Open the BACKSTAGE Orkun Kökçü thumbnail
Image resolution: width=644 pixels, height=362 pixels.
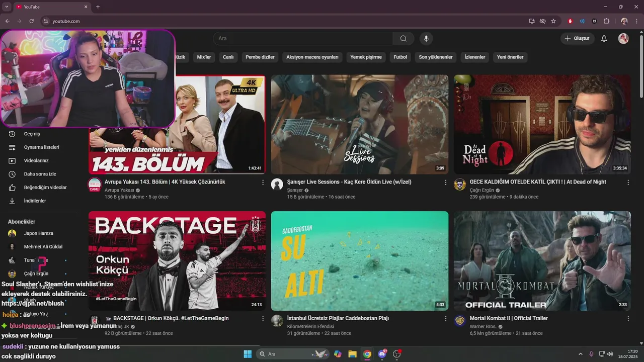point(177,261)
